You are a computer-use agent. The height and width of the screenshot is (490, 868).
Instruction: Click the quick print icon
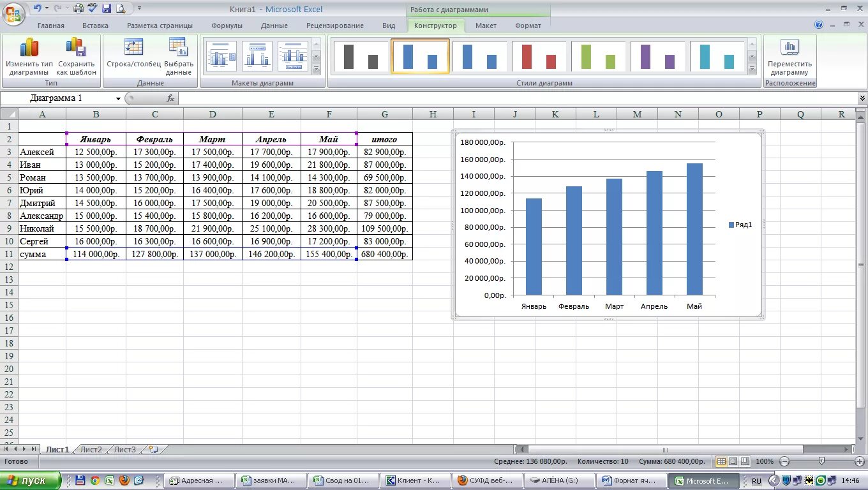point(79,8)
